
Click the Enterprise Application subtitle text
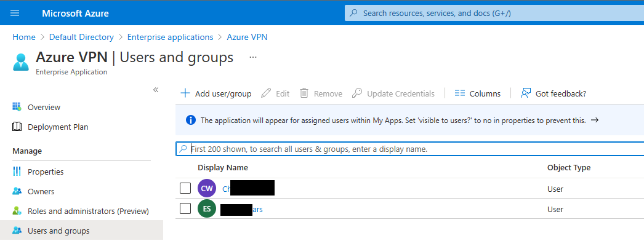point(71,72)
